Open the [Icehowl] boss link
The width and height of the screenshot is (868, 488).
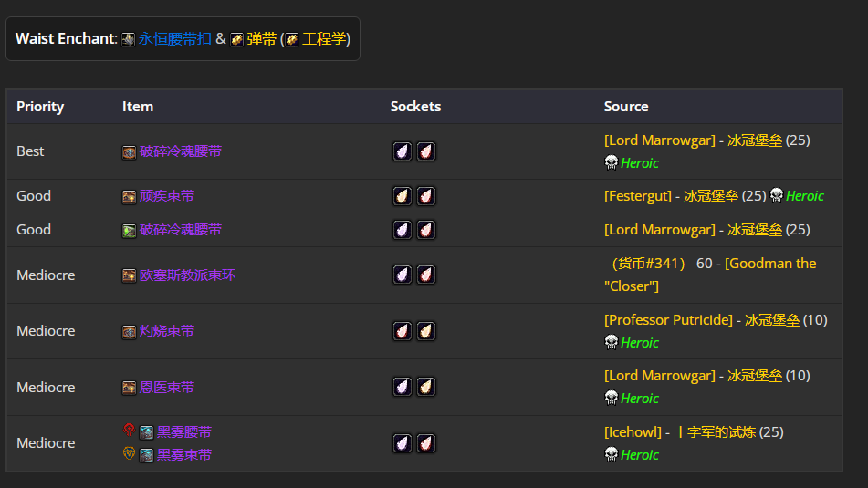pyautogui.click(x=633, y=432)
